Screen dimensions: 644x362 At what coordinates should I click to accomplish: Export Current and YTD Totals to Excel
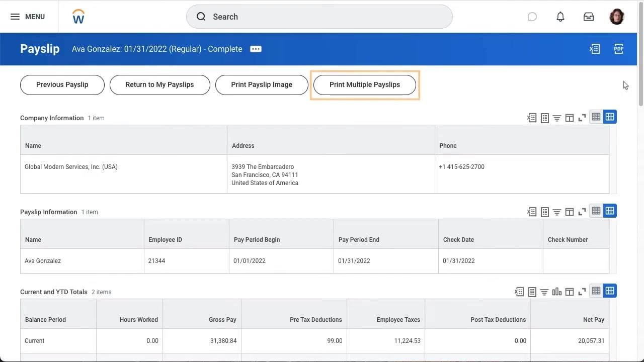[519, 292]
